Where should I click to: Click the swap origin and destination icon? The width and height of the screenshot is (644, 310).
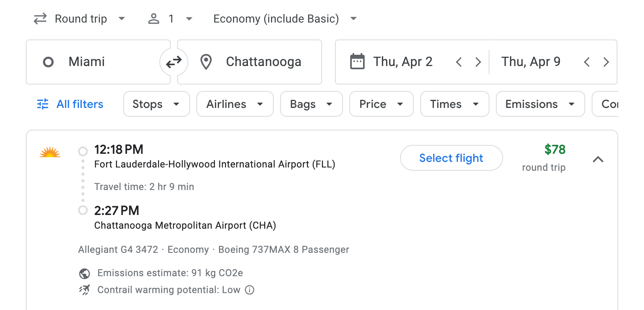pyautogui.click(x=173, y=62)
